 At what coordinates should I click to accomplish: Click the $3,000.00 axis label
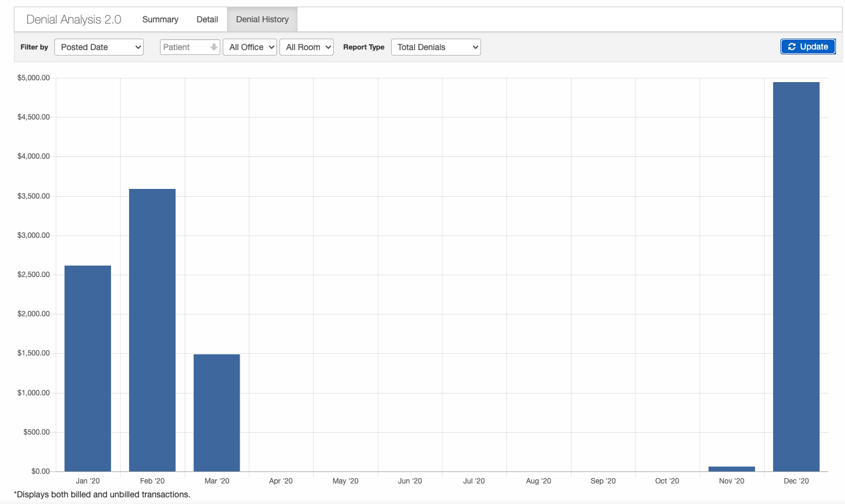[34, 235]
